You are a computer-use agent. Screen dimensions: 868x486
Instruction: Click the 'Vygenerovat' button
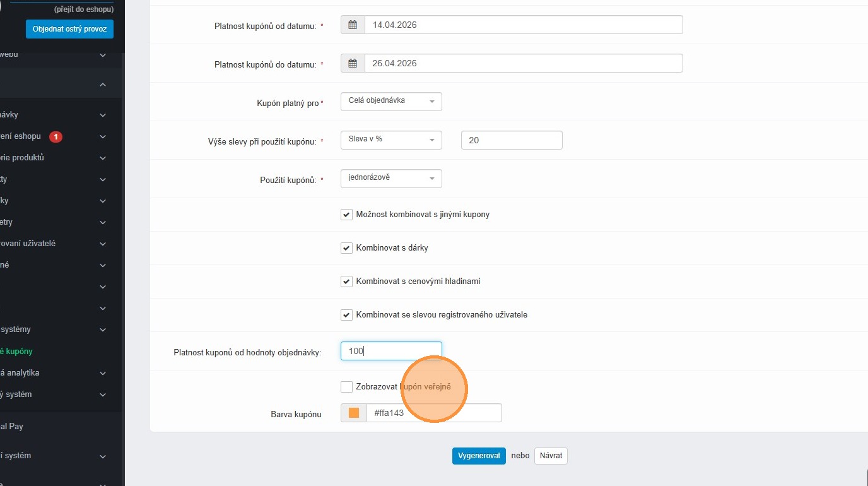tap(479, 456)
